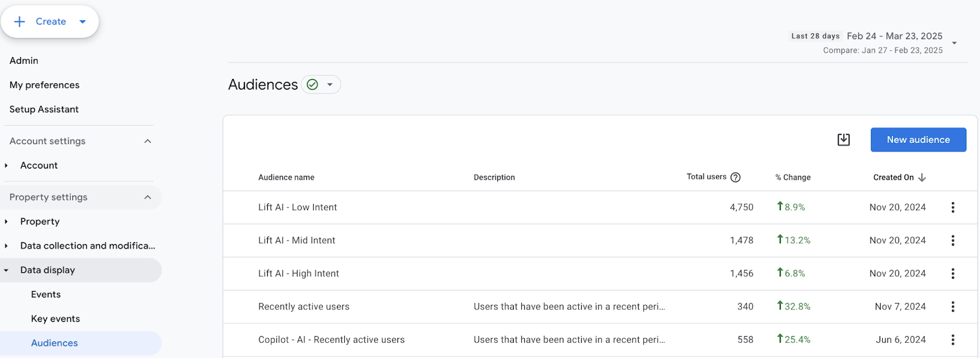Expand Data collection and modification item

[x=6, y=246]
